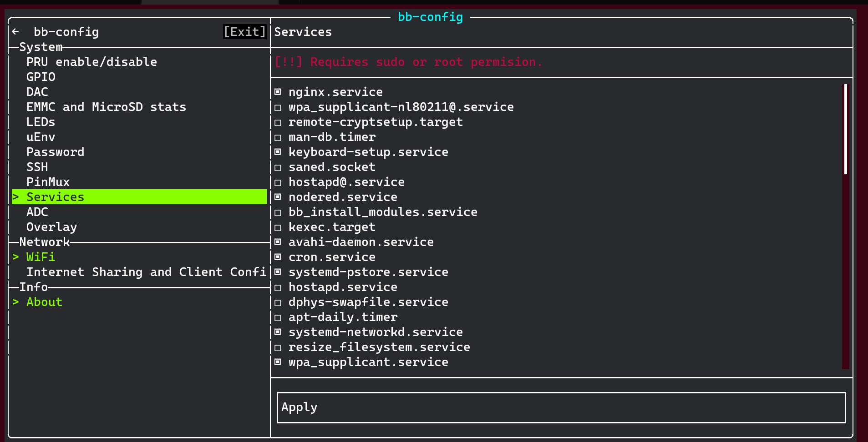Enable man-db.timer
This screenshot has width=868, height=442.
coord(278,137)
